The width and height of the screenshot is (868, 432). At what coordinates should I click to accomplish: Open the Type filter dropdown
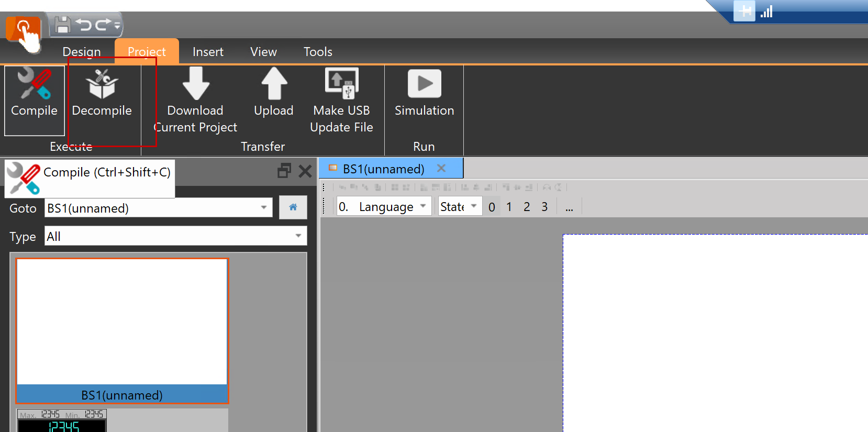(298, 236)
